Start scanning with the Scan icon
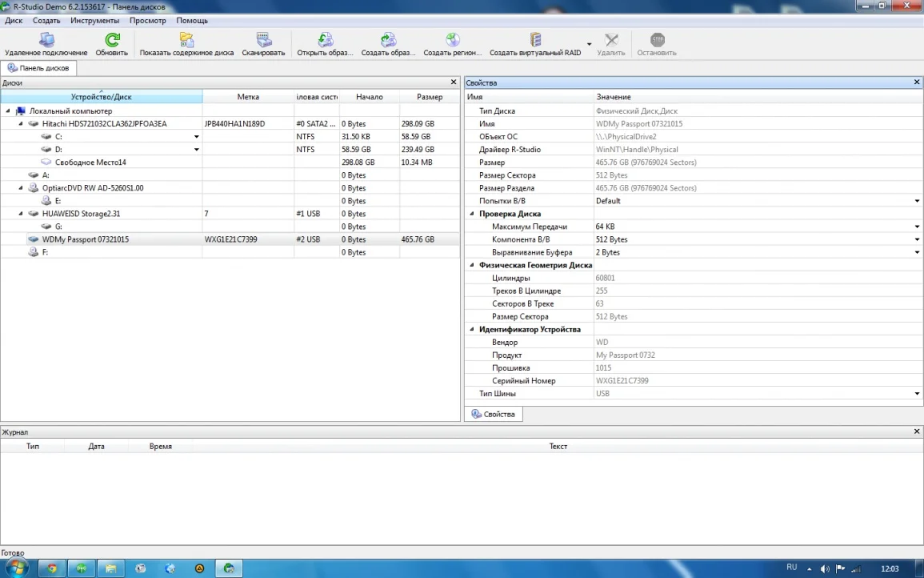 point(263,41)
